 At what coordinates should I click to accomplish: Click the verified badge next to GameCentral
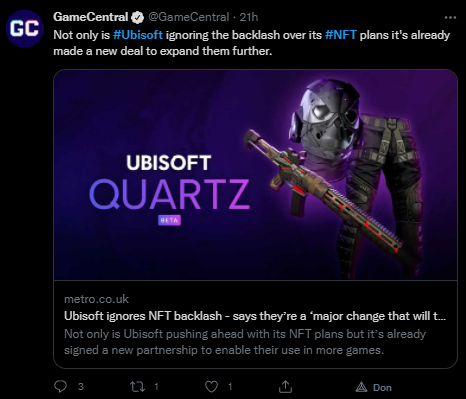pos(137,18)
